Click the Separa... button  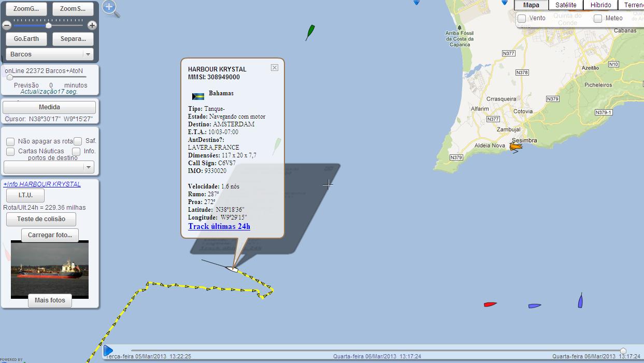click(73, 39)
